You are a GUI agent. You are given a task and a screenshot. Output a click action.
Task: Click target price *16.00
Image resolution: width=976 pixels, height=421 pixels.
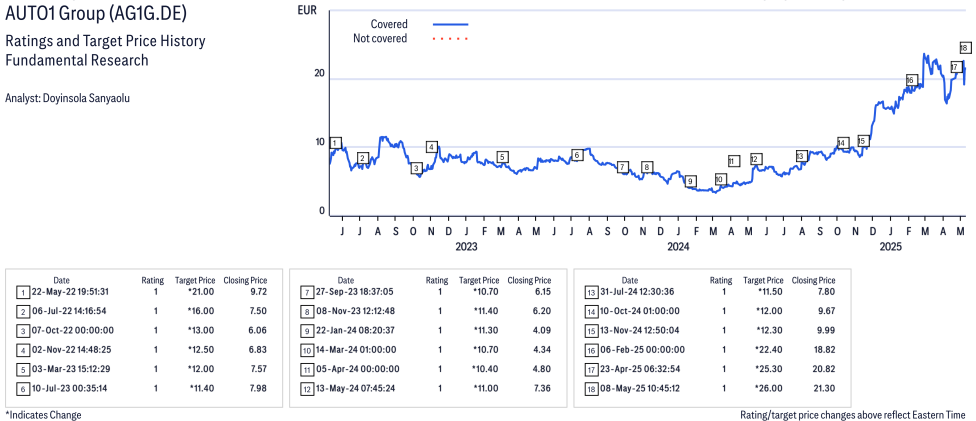point(201,311)
